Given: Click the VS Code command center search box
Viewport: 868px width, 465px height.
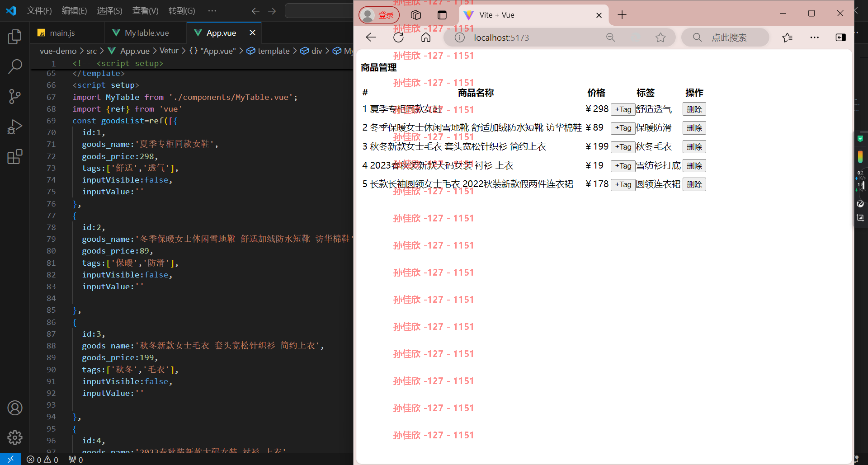Looking at the screenshot, I should [319, 11].
